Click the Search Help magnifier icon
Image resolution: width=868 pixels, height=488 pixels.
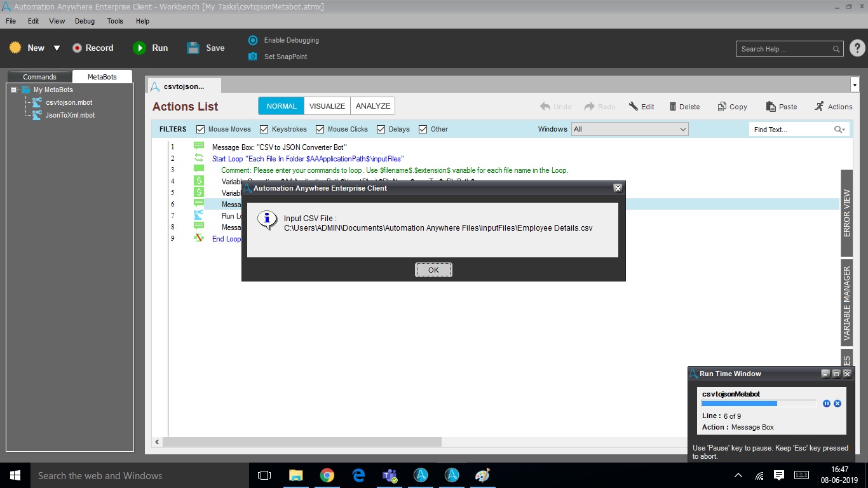coord(837,49)
